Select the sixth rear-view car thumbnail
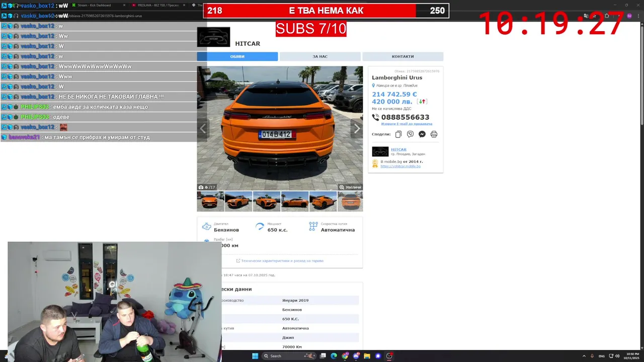The height and width of the screenshot is (362, 644). (x=350, y=202)
